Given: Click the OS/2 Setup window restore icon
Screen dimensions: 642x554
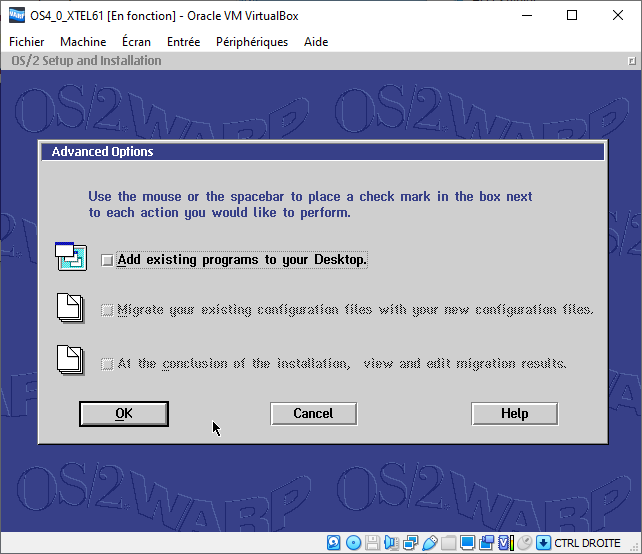Looking at the screenshot, I should tap(632, 61).
